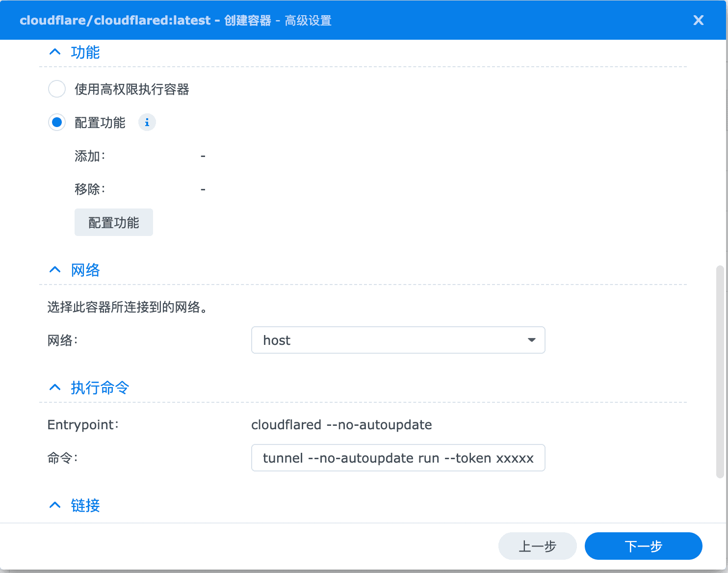Viewport: 728px width, 573px height.
Task: Click the info icon beside 配置功能
Action: point(147,123)
